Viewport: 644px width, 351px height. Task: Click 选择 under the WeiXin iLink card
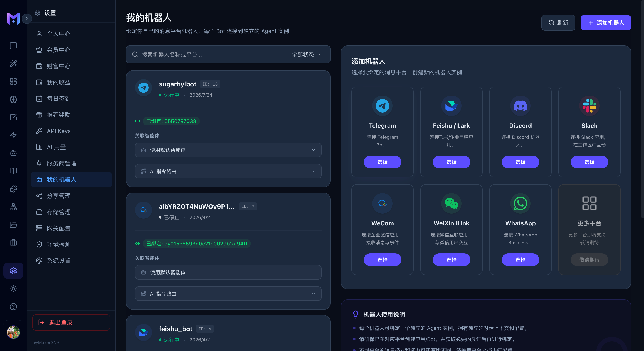click(451, 260)
